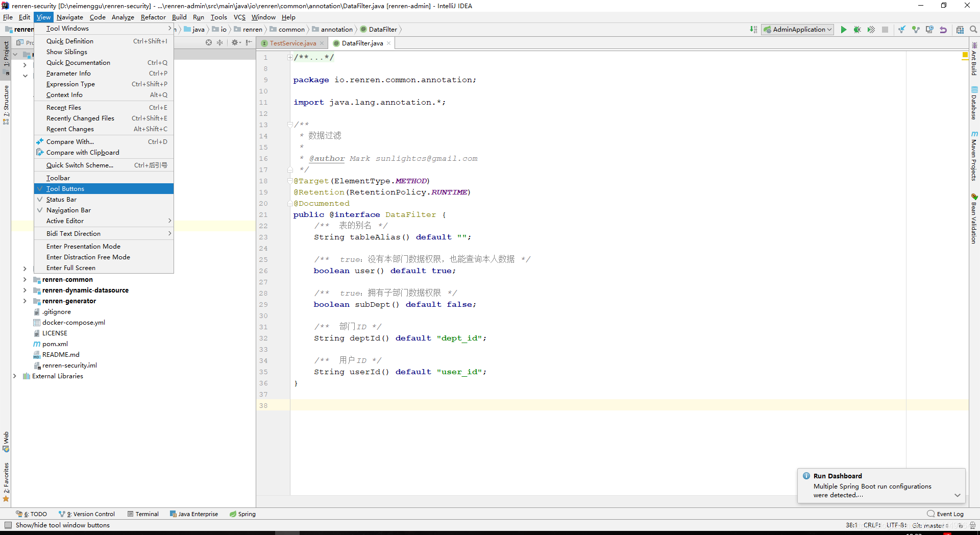
Task: Expand the renren-dynamic-datasource module
Action: (x=24, y=290)
